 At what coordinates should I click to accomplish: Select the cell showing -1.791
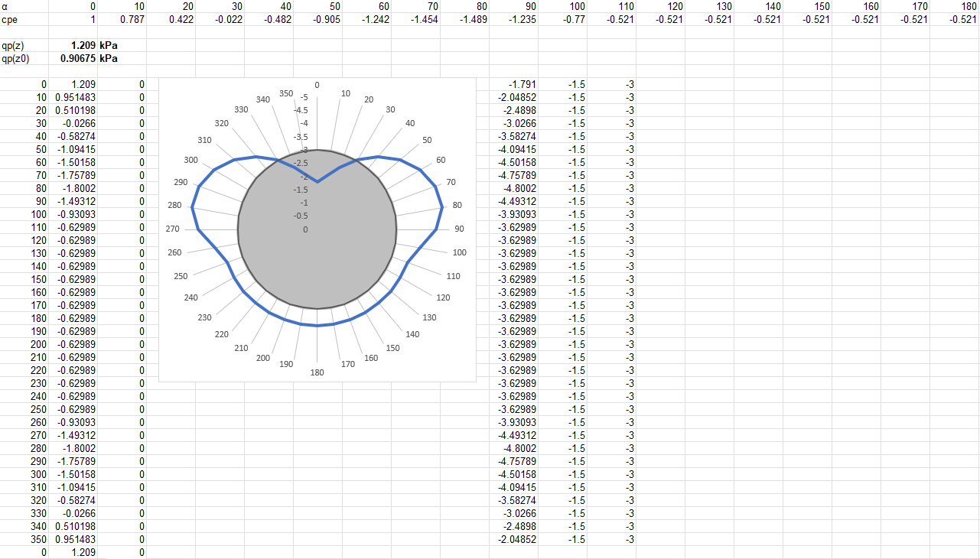pyautogui.click(x=514, y=84)
